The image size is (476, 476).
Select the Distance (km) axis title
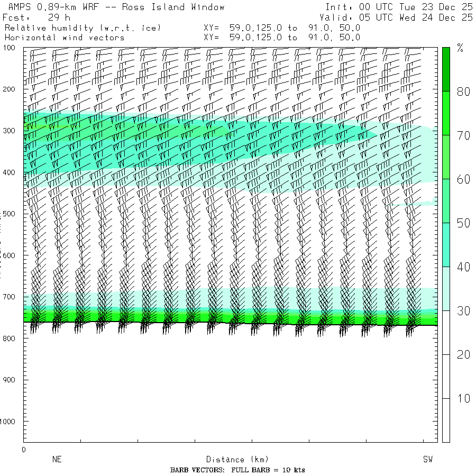click(x=233, y=460)
